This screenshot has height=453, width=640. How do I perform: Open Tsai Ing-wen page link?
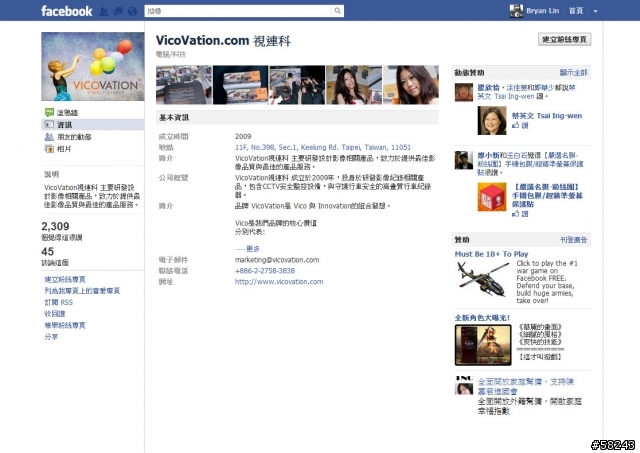pos(547,116)
